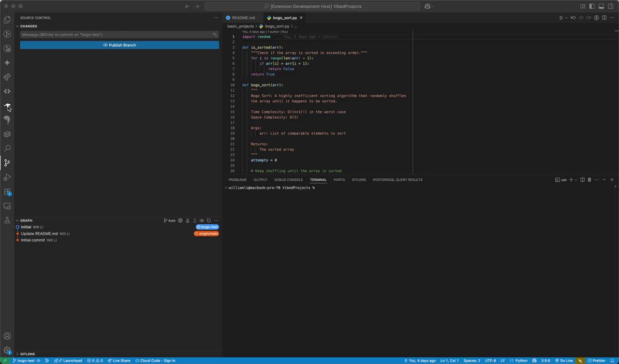The height and width of the screenshot is (364, 619).
Task: Click the commit message input field
Action: pos(116,35)
